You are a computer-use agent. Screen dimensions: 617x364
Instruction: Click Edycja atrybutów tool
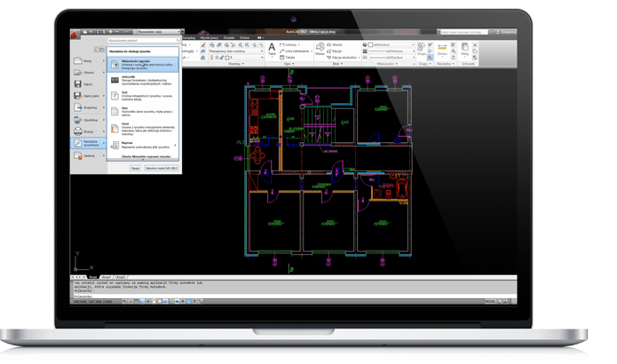click(343, 58)
